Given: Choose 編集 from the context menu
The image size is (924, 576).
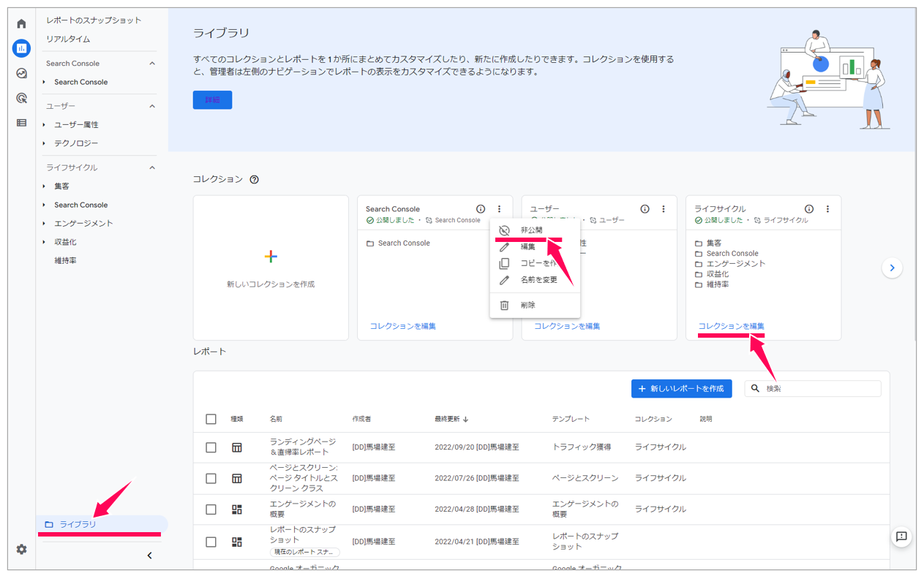Looking at the screenshot, I should (535, 247).
